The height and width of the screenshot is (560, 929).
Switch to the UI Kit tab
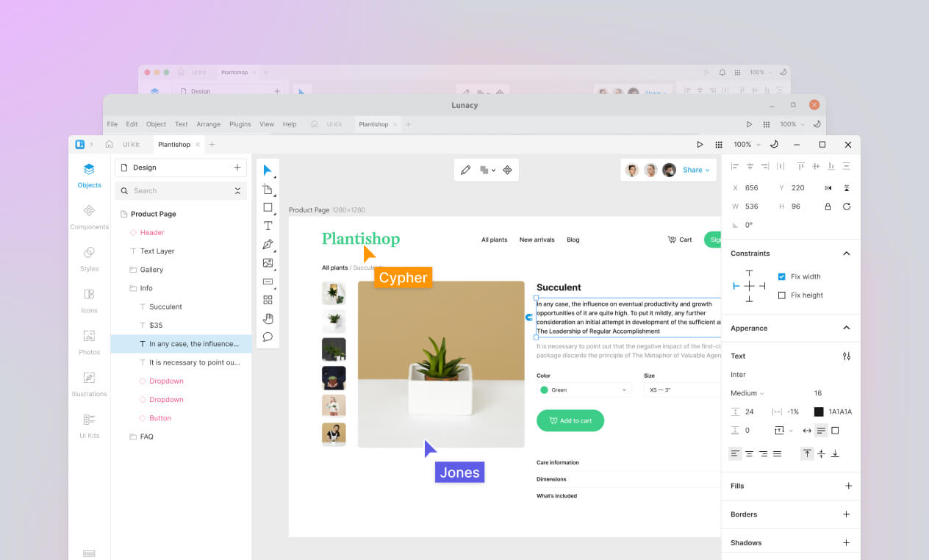[x=131, y=145]
